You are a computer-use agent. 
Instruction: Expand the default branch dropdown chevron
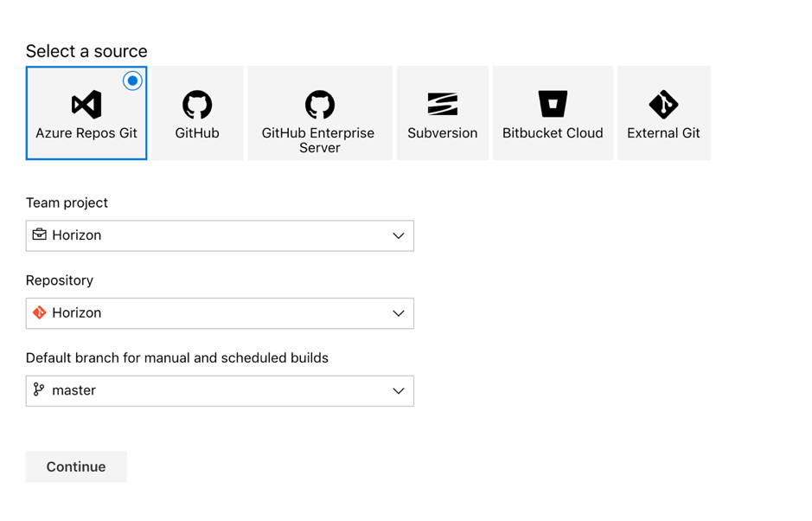[399, 391]
